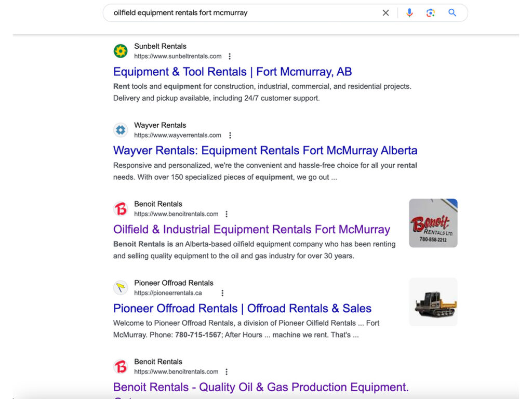Open the three-dot menu beside Pioneer Offroad Rentals
The image size is (532, 399).
(222, 292)
